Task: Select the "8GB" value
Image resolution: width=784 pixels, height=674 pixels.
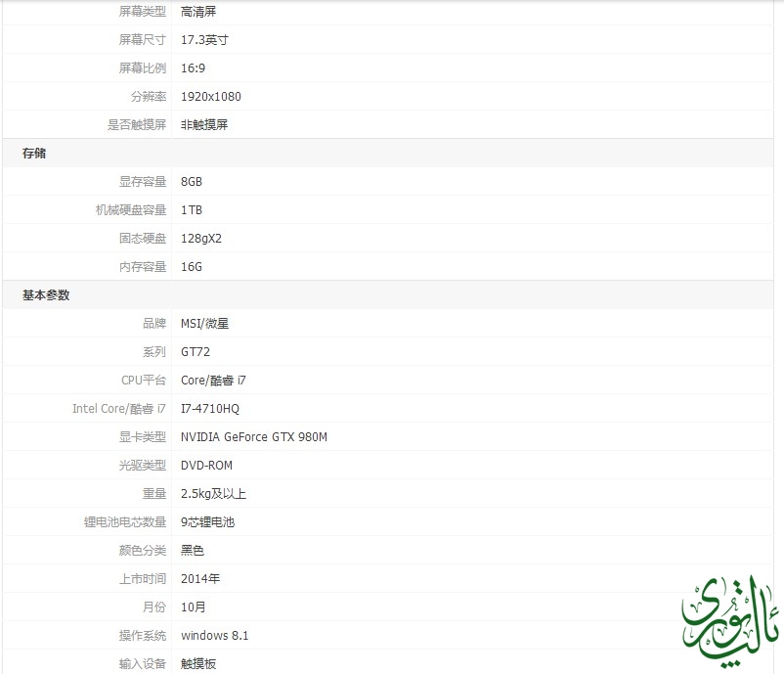Action: (x=192, y=182)
